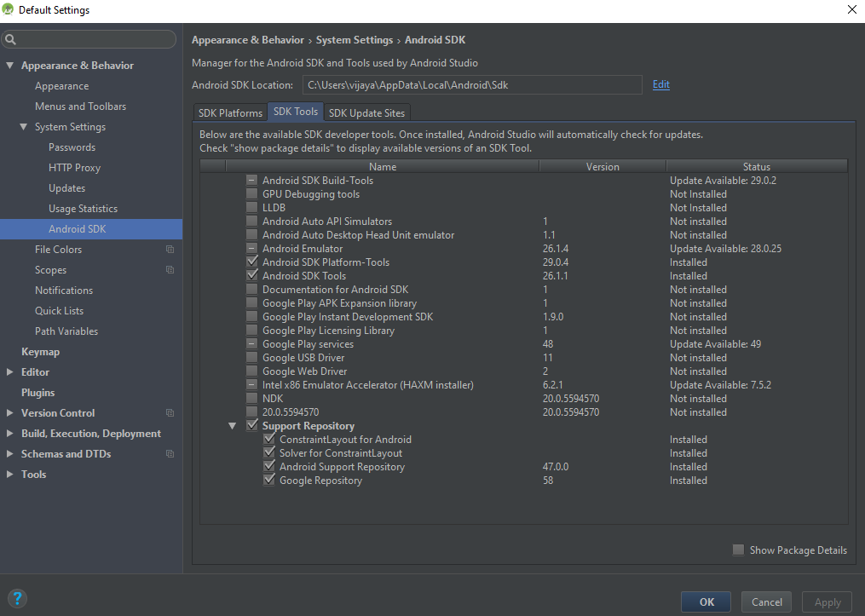Screen dimensions: 865x616
Task: Check the NDK checkbox
Action: coord(251,398)
